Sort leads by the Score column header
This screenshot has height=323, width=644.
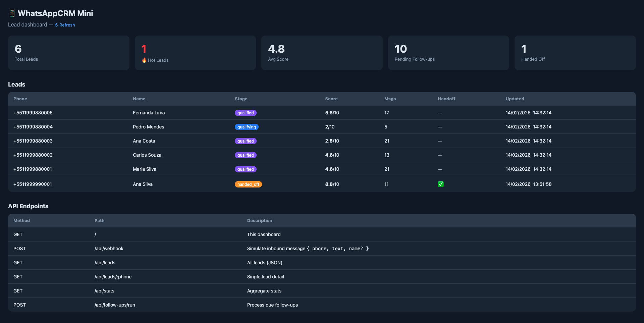point(331,99)
